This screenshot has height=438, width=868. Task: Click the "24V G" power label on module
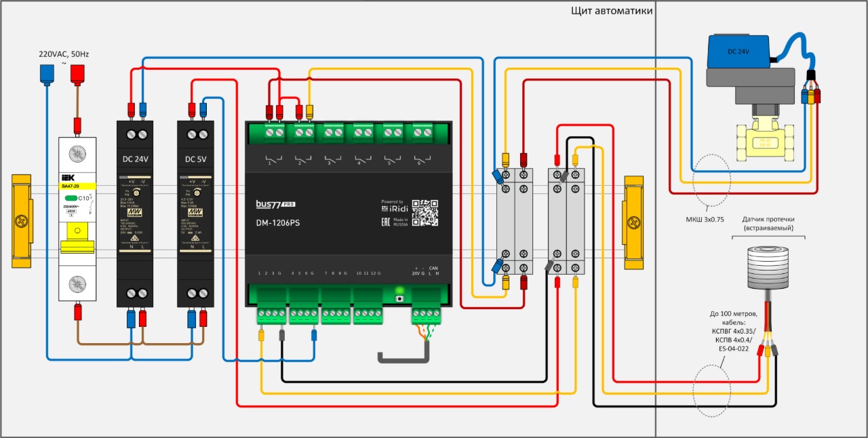[418, 273]
